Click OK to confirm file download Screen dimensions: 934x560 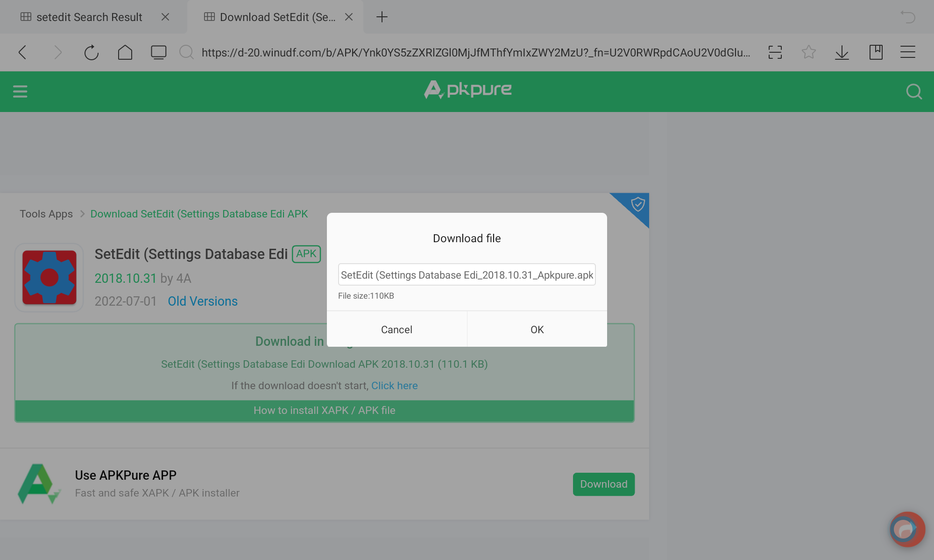tap(537, 329)
